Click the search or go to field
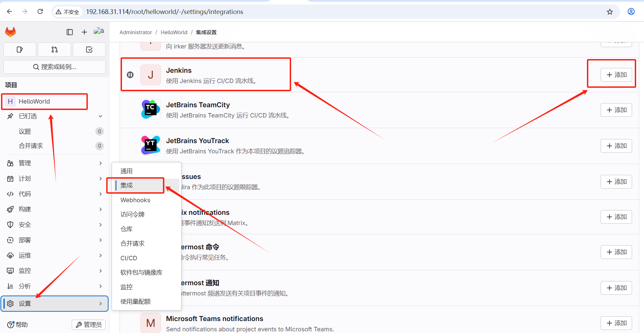 coord(55,67)
